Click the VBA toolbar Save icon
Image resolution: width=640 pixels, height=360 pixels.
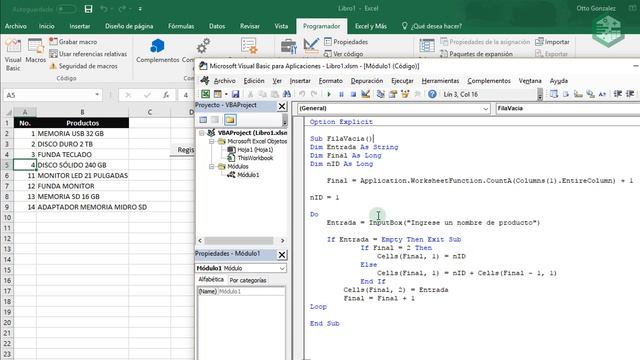pos(236,94)
